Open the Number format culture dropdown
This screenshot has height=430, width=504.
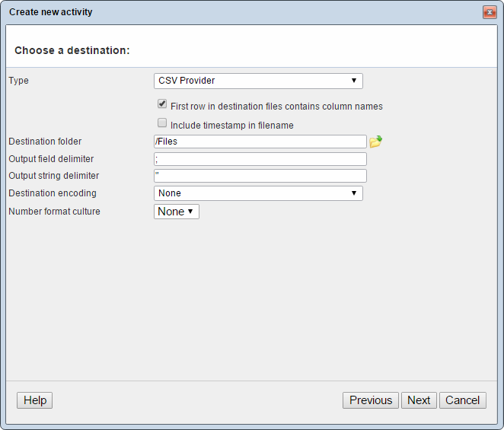click(x=177, y=212)
